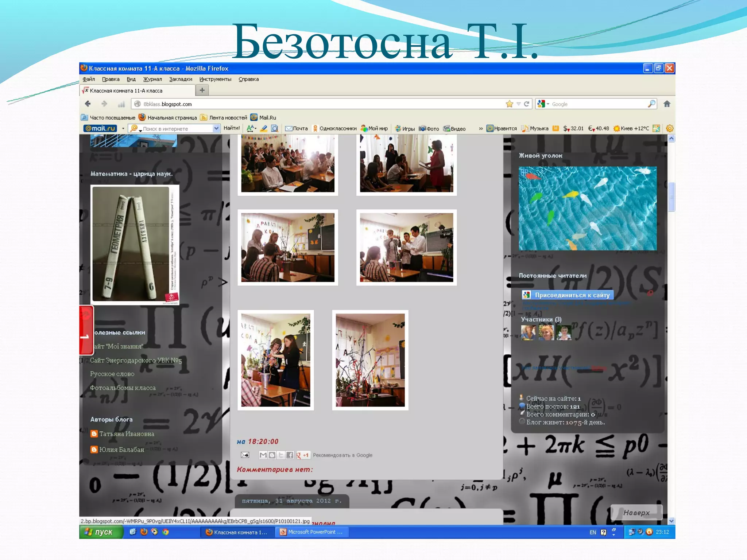Screen dimensions: 747x560
Task: Share post via Gmail icon
Action: (x=263, y=455)
